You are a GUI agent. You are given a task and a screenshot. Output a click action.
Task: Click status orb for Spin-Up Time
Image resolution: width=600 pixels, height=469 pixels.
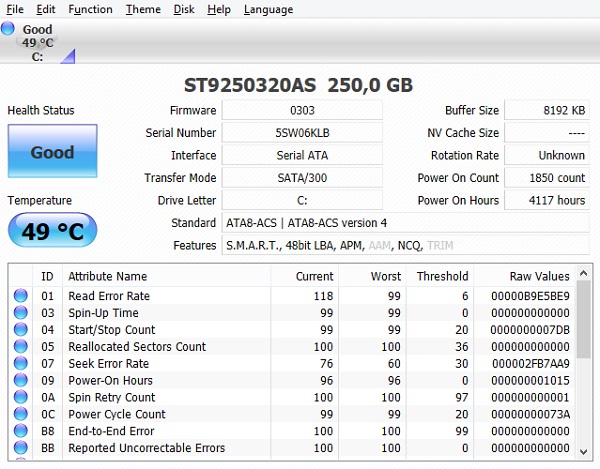[21, 313]
